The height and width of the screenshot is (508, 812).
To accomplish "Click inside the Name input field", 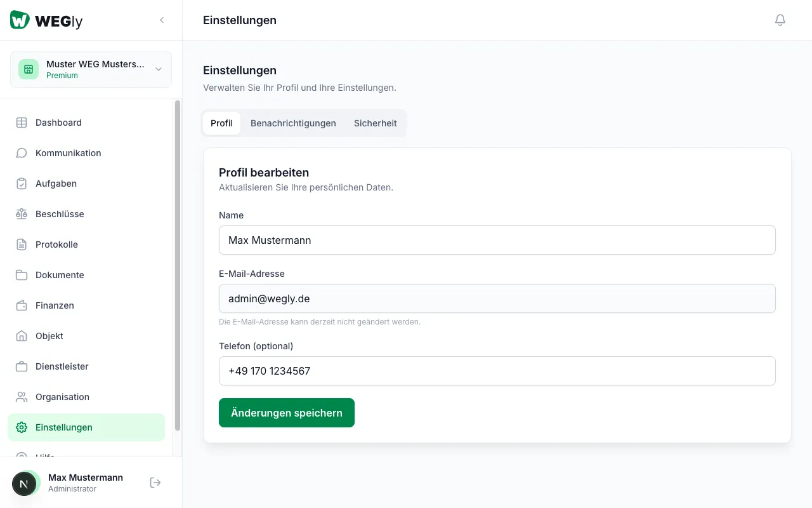I will 497,240.
